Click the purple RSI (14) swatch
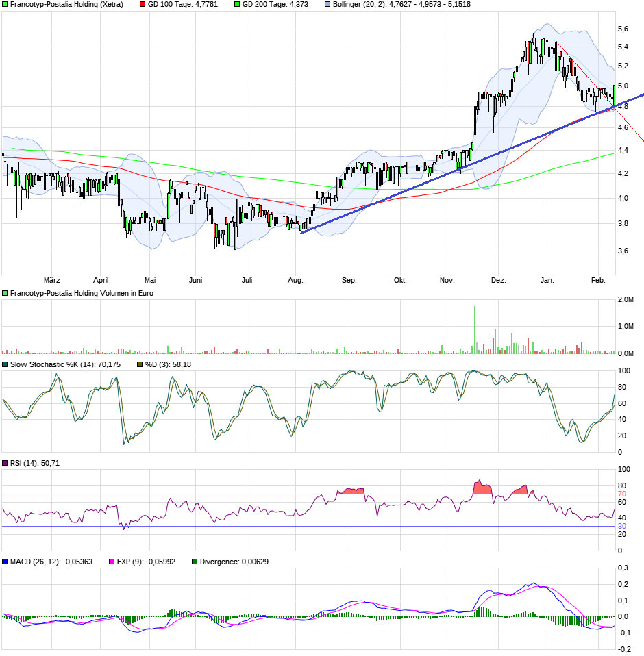Viewport: 644px width, 656px height. (x=5, y=463)
